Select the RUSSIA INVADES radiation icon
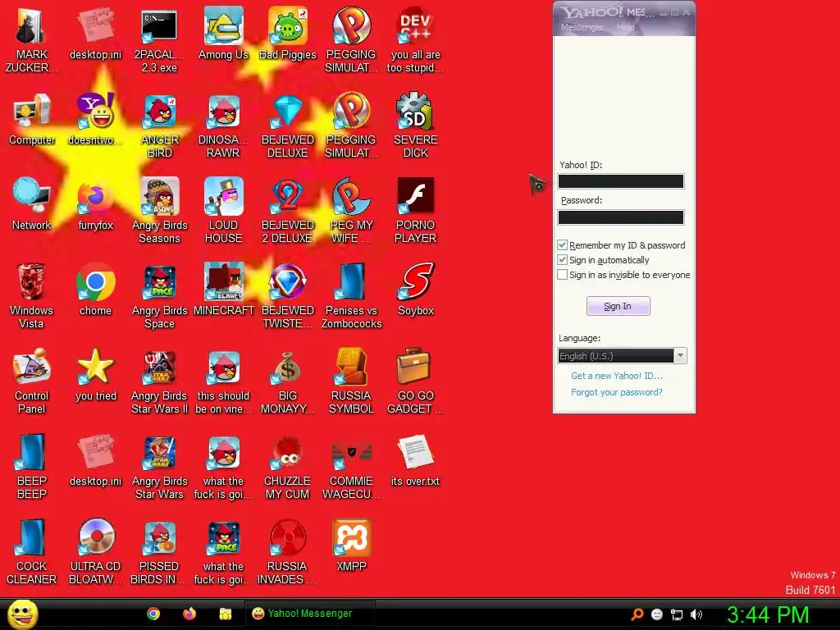The image size is (840, 630). [x=288, y=552]
